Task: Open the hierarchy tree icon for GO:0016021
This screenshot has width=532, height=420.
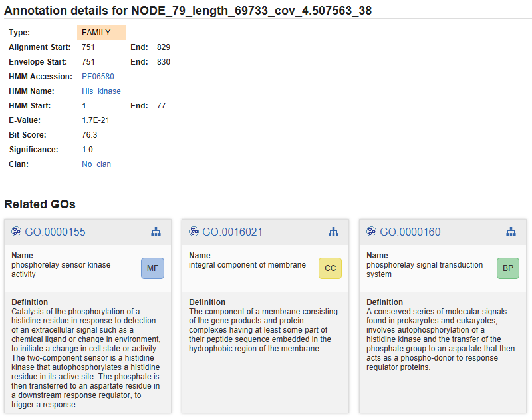Action: pos(334,232)
